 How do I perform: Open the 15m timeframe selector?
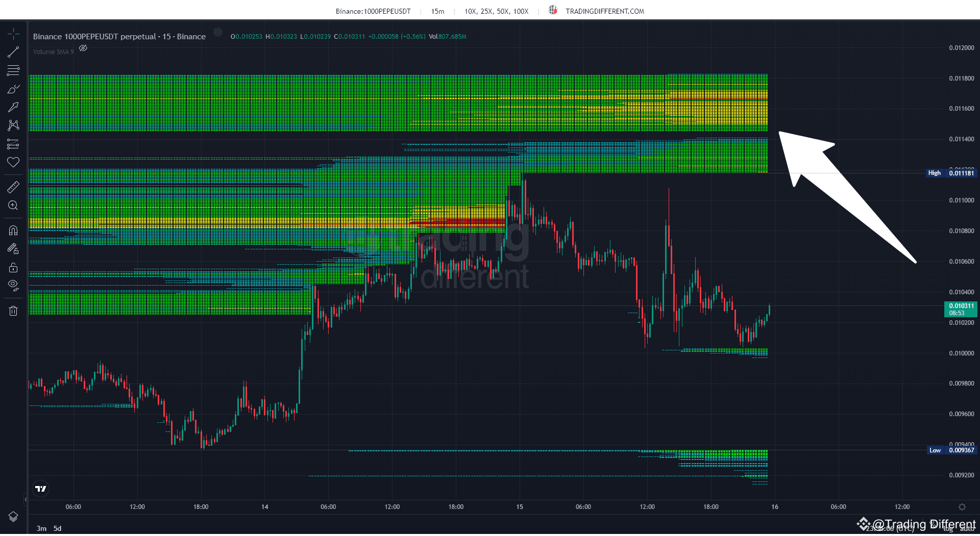tap(437, 11)
